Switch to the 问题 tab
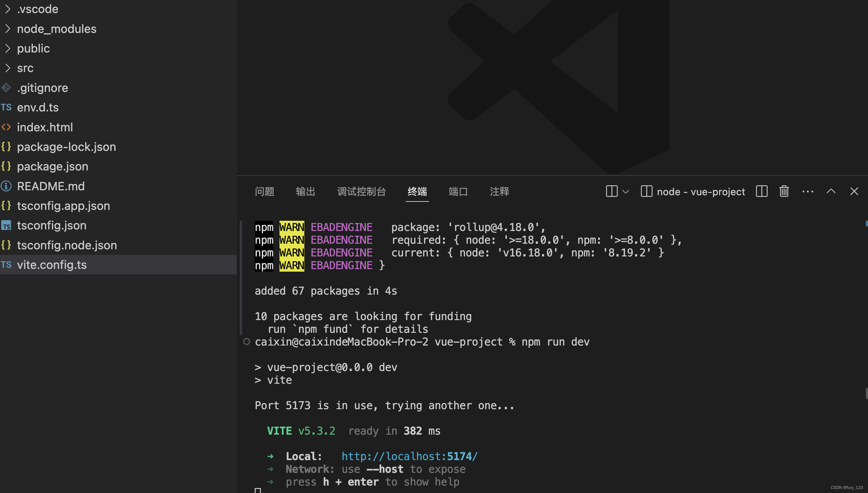 (x=264, y=192)
